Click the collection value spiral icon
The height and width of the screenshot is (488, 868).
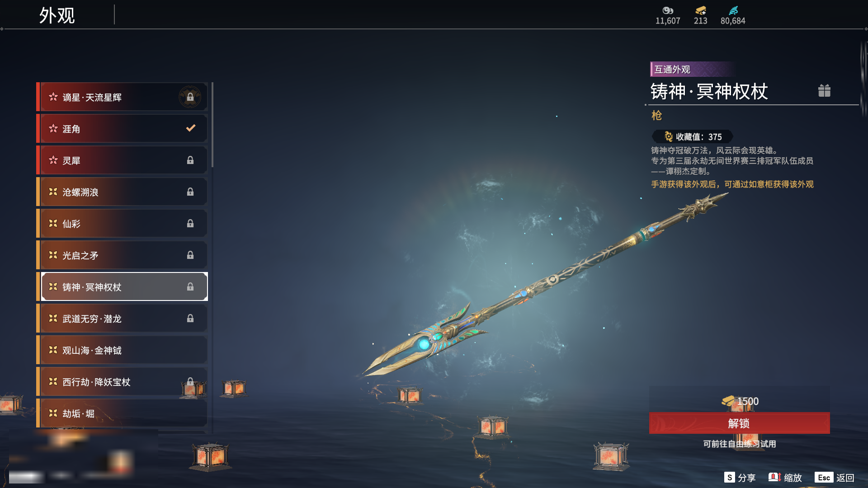coord(668,136)
